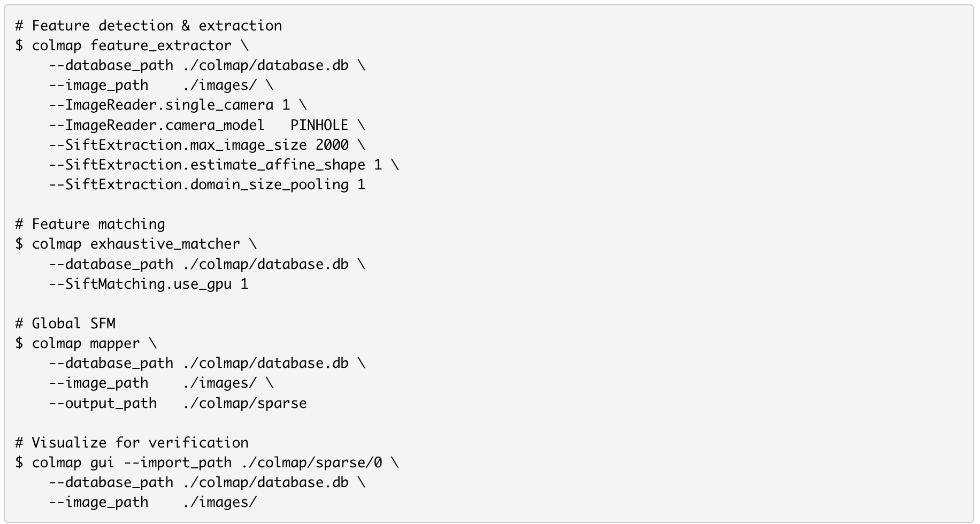This screenshot has height=524, width=980.
Task: Click "--ImageReader.camera_model" option text
Action: (x=157, y=125)
